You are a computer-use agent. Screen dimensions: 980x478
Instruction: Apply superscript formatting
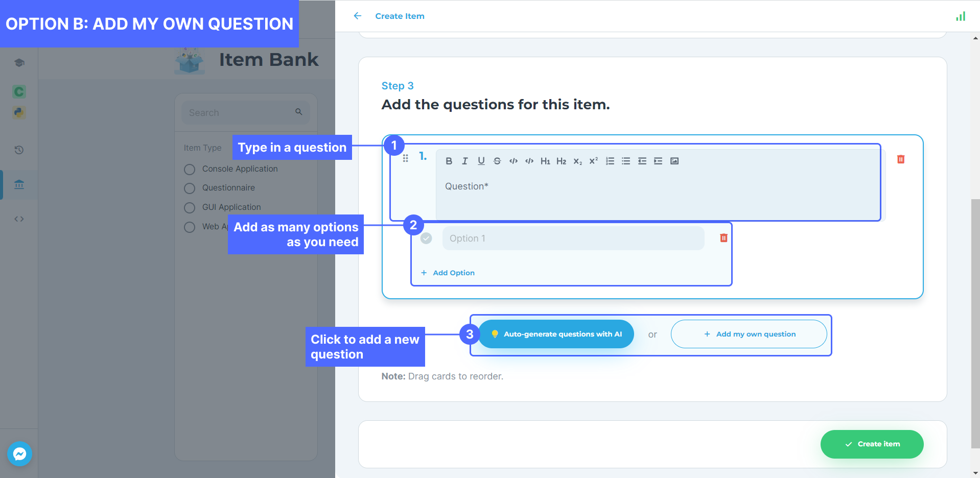pos(593,161)
